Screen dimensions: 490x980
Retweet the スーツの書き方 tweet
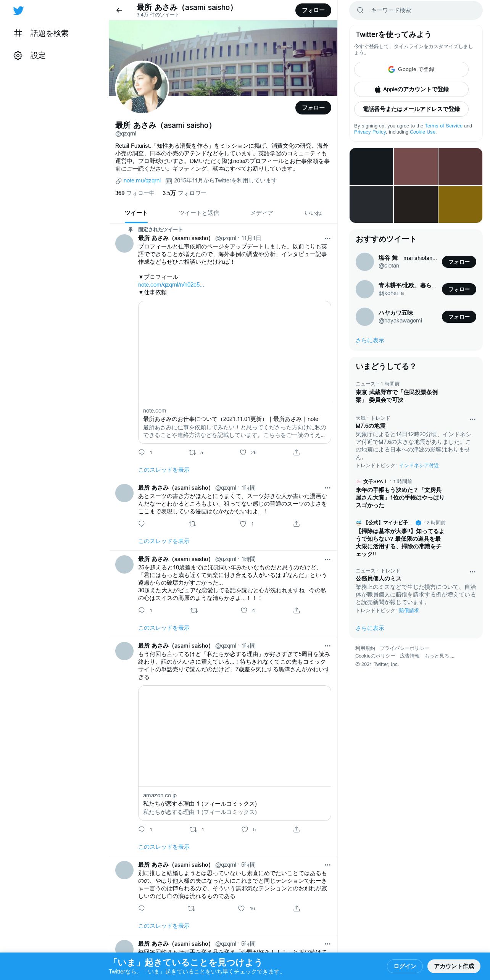(x=192, y=524)
